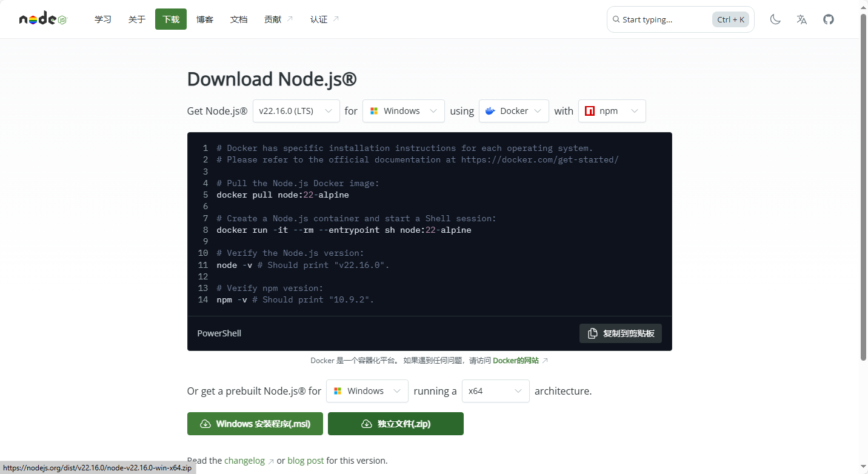Screen dimensions: 868x474
Task: Expand the v22.16.0 (LTS) version dropdown
Action: click(x=296, y=111)
